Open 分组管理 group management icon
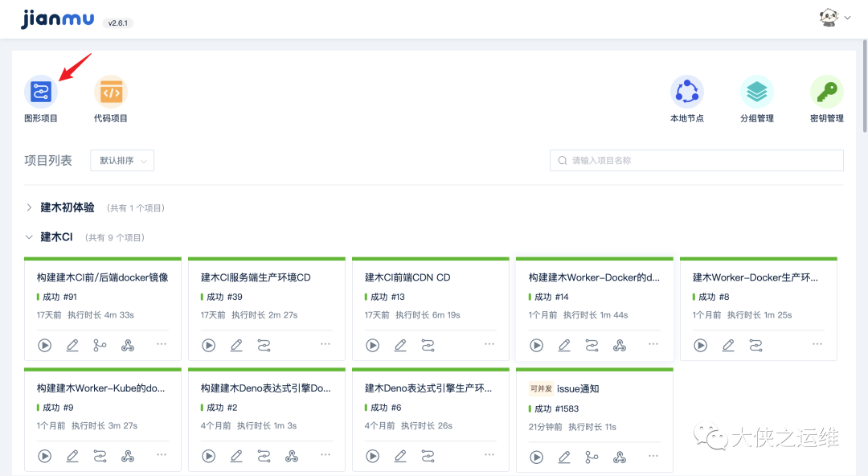Screen dimensions: 868x476 click(x=757, y=92)
